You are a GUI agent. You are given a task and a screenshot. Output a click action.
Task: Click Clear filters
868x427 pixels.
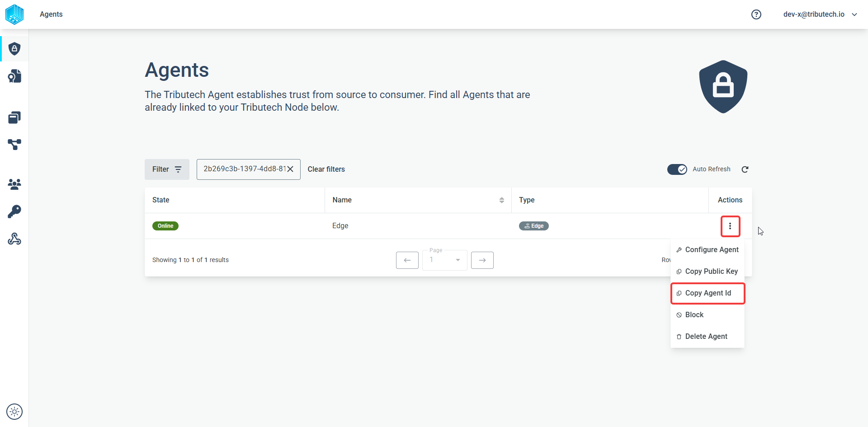click(326, 169)
